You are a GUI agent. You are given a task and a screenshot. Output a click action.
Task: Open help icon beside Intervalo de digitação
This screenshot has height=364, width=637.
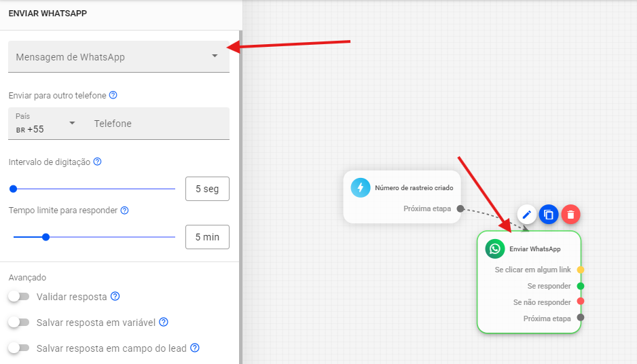click(97, 162)
